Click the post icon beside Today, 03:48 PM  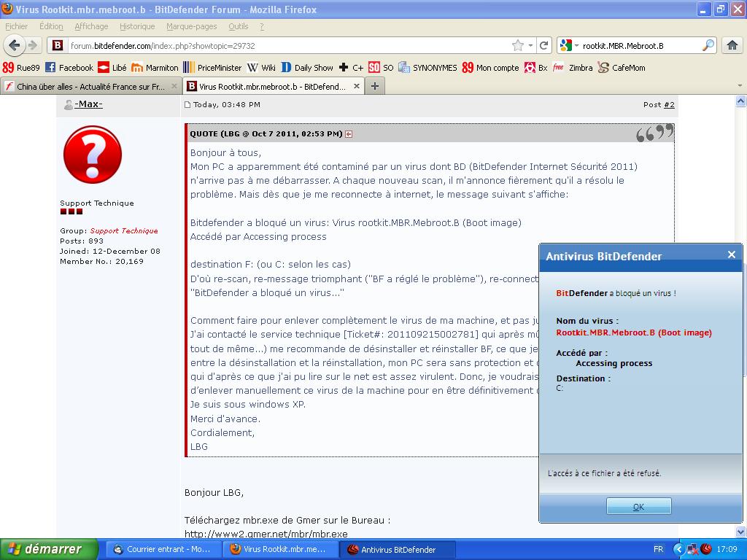click(x=187, y=105)
